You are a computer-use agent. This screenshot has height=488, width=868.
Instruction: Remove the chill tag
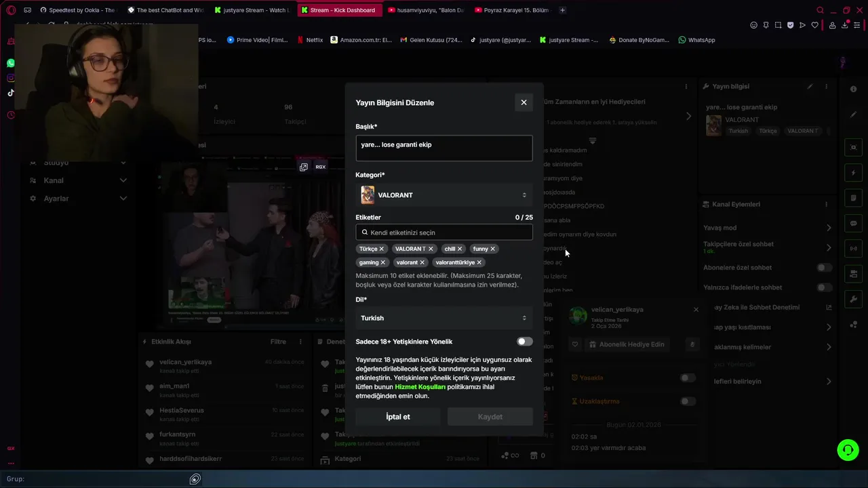coord(460,249)
